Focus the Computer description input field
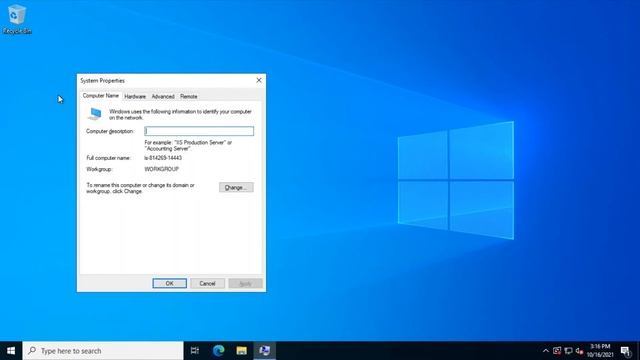 tap(199, 131)
